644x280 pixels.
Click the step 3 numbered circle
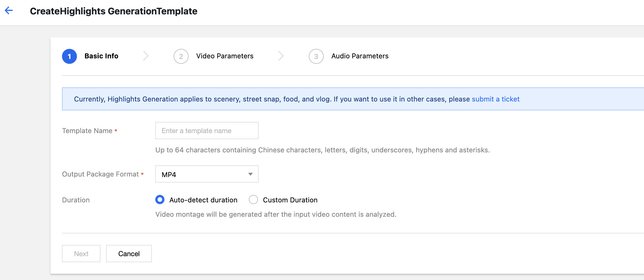[x=316, y=56]
